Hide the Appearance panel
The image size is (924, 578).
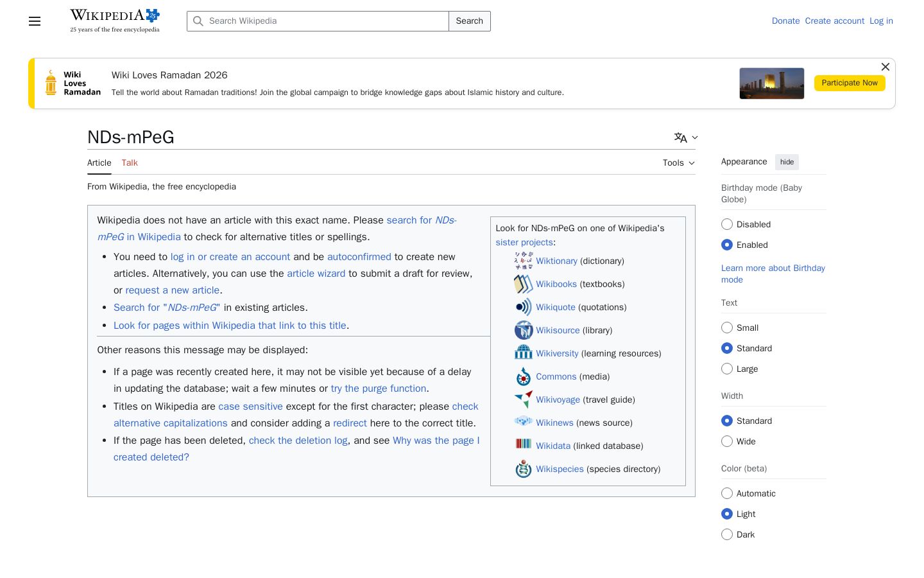[787, 162]
